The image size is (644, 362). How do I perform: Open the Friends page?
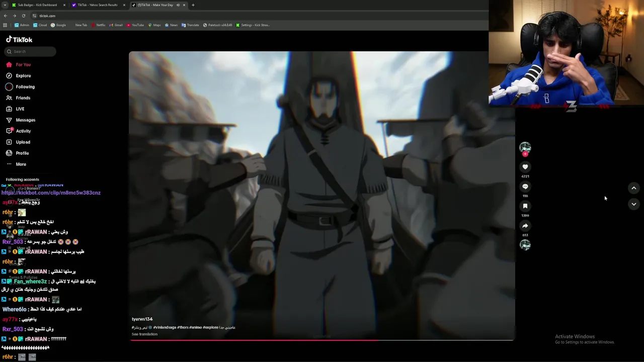(x=18, y=98)
